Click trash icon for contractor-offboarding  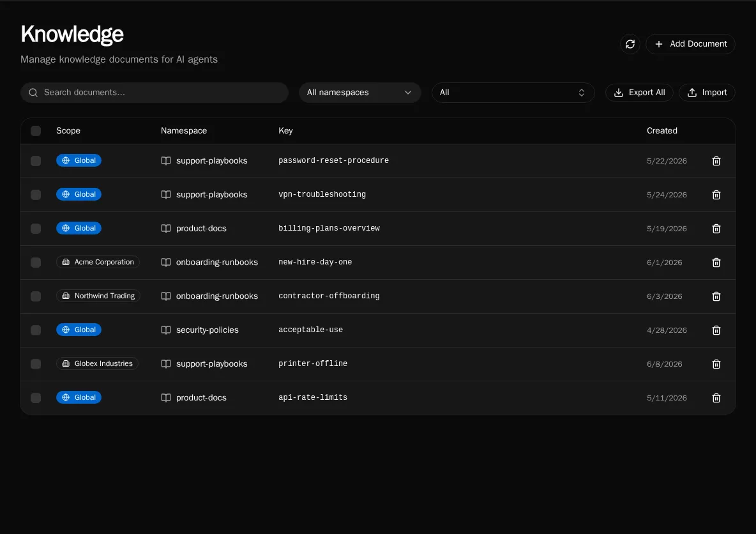[x=716, y=296]
